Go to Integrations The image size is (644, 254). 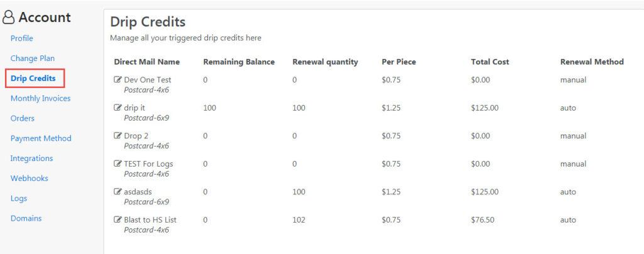31,158
